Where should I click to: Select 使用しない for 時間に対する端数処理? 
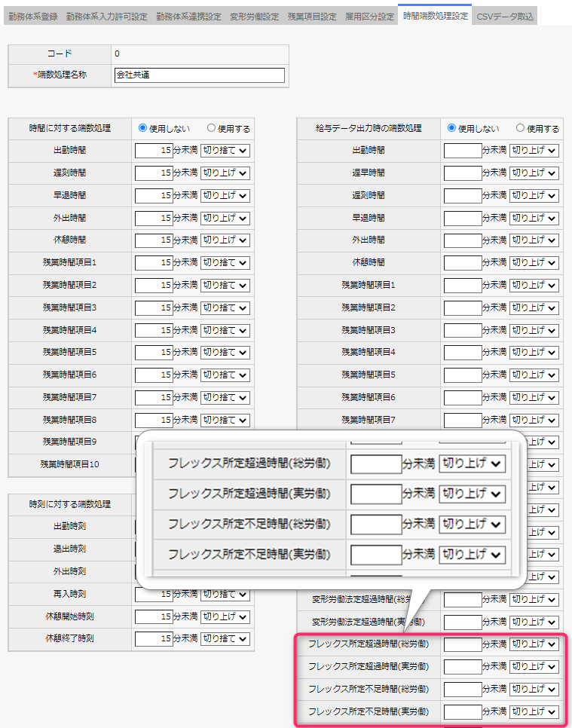143,129
